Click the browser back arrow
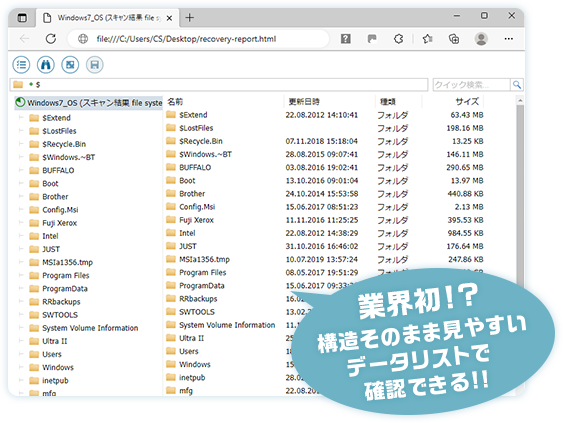This screenshot has width=563, height=423. click(x=24, y=38)
